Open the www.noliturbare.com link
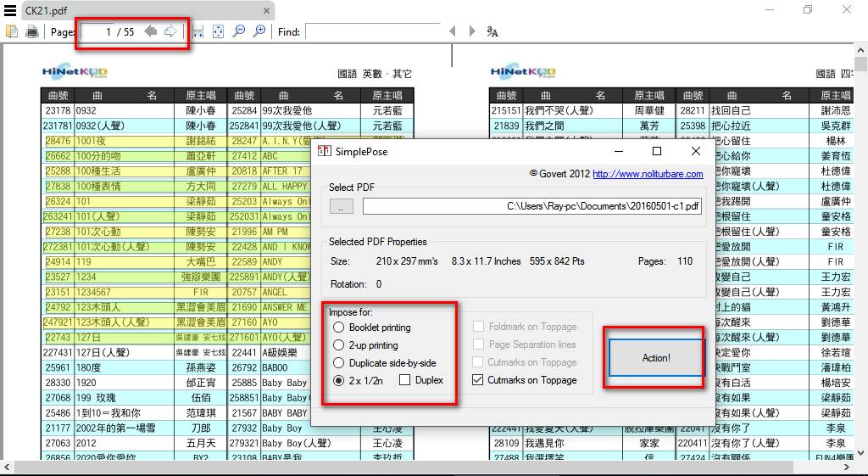 tap(648, 174)
